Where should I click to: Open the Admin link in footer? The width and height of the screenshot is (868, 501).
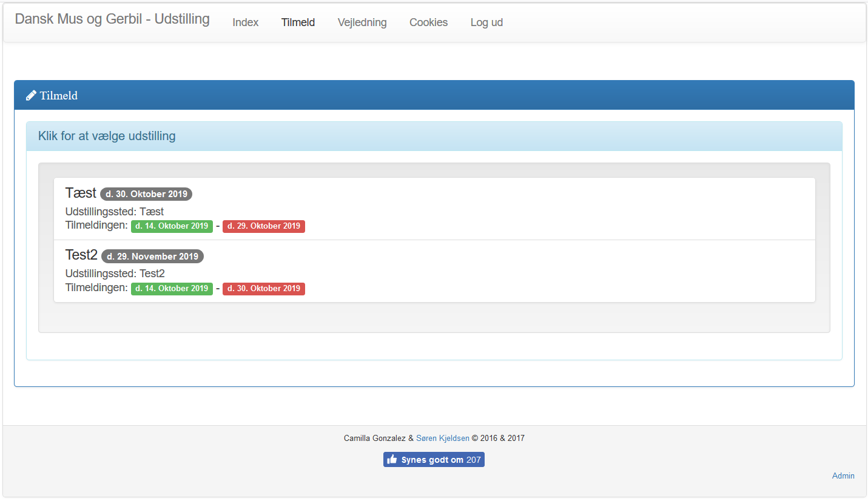pyautogui.click(x=843, y=476)
